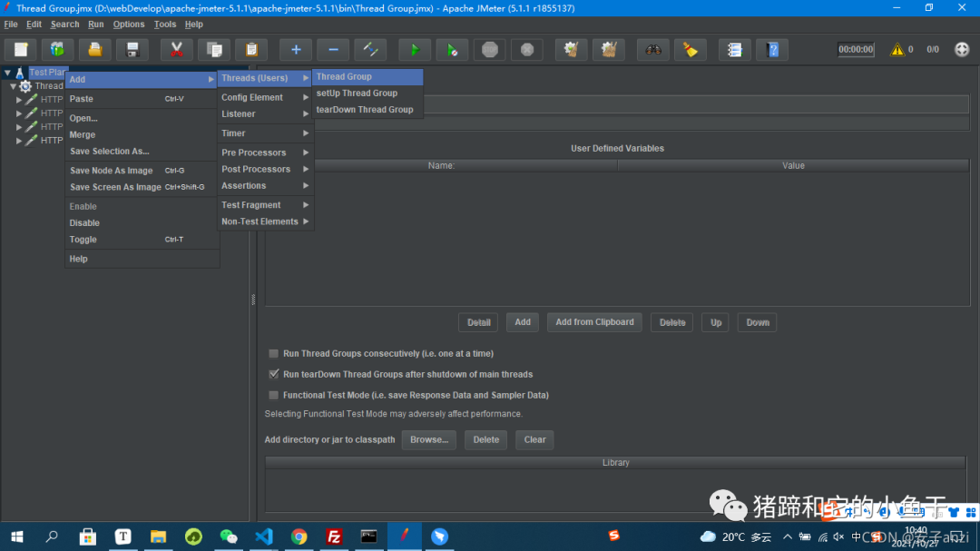
Task: Click the New test plan toolbar icon
Action: click(21, 49)
